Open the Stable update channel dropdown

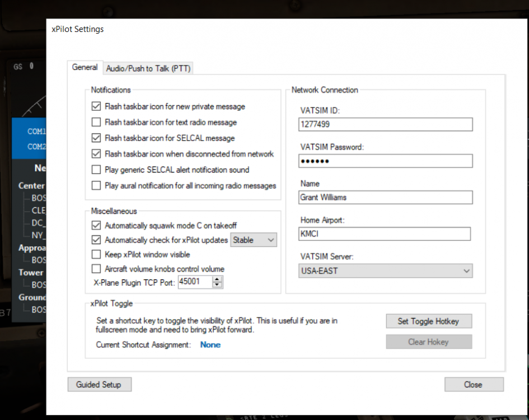click(254, 240)
